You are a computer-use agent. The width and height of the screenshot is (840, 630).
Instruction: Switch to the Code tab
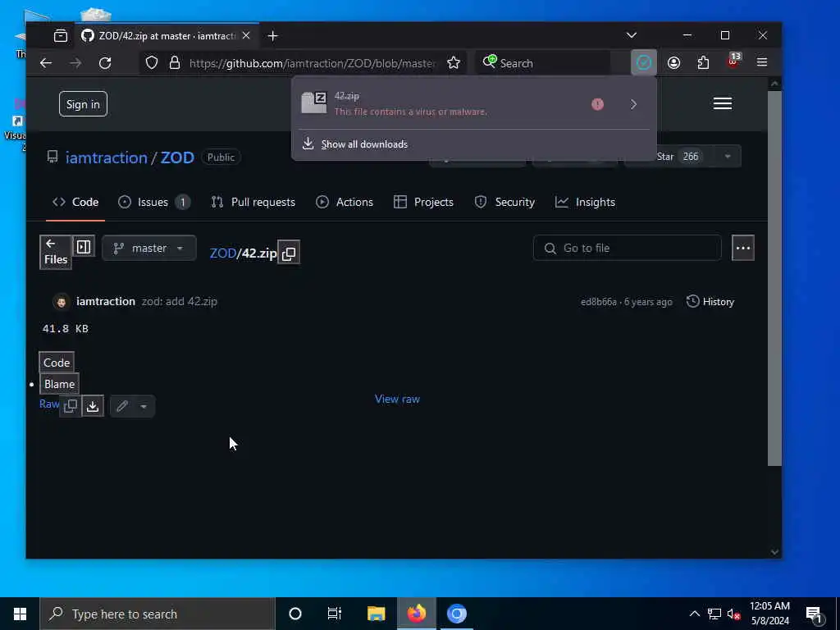(75, 202)
